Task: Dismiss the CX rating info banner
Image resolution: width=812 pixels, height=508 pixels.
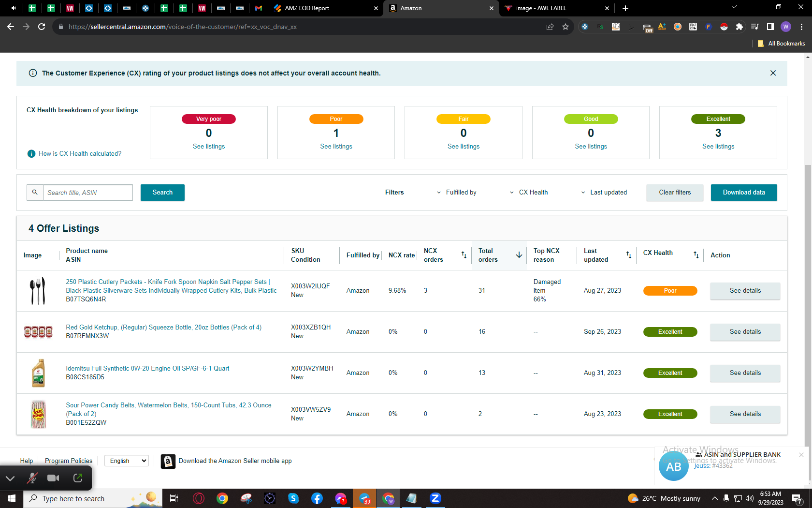Action: tap(773, 73)
